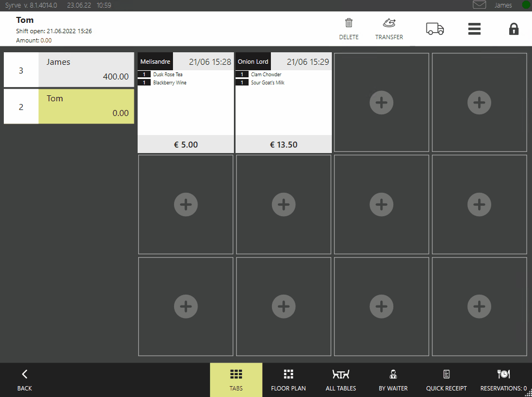Lock the terminal with padlock icon
The height and width of the screenshot is (397, 532).
click(514, 29)
